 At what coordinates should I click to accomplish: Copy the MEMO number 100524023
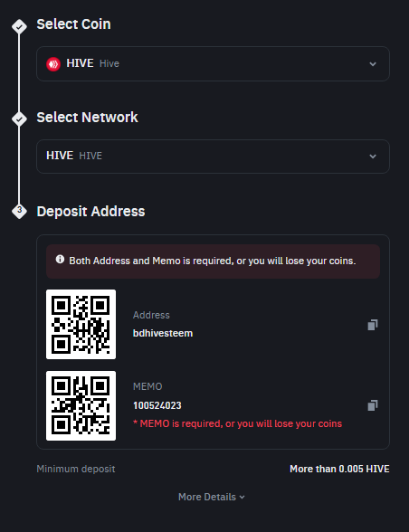click(x=373, y=405)
